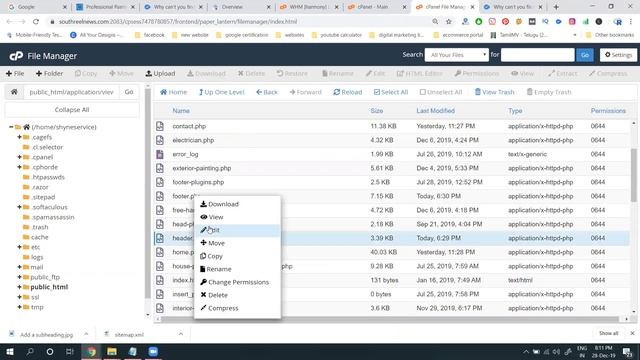This screenshot has height=360, width=640.
Task: Expand the mail folder
Action: click(x=19, y=267)
